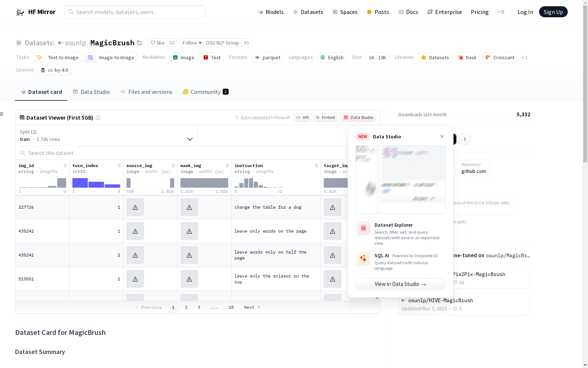Click the Search this dataset field

click(182, 153)
